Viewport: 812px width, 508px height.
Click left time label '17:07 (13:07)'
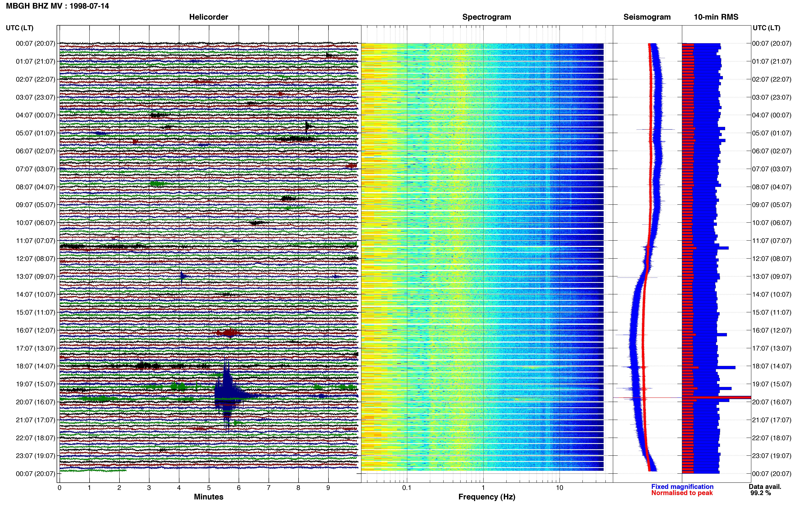(35, 348)
